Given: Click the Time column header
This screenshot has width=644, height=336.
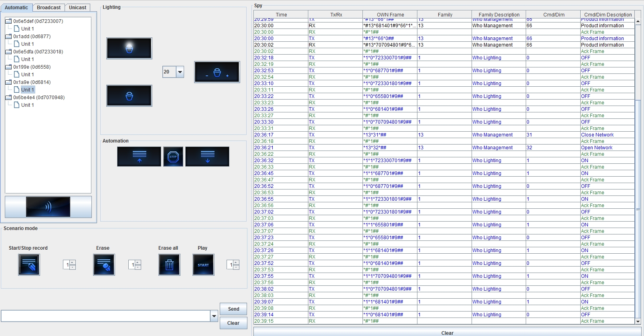Looking at the screenshot, I should click(x=281, y=14).
